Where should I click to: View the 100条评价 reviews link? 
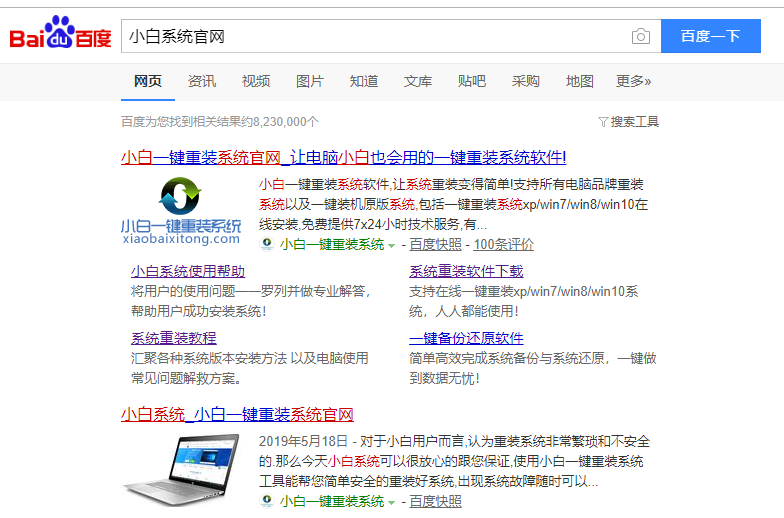pos(504,245)
